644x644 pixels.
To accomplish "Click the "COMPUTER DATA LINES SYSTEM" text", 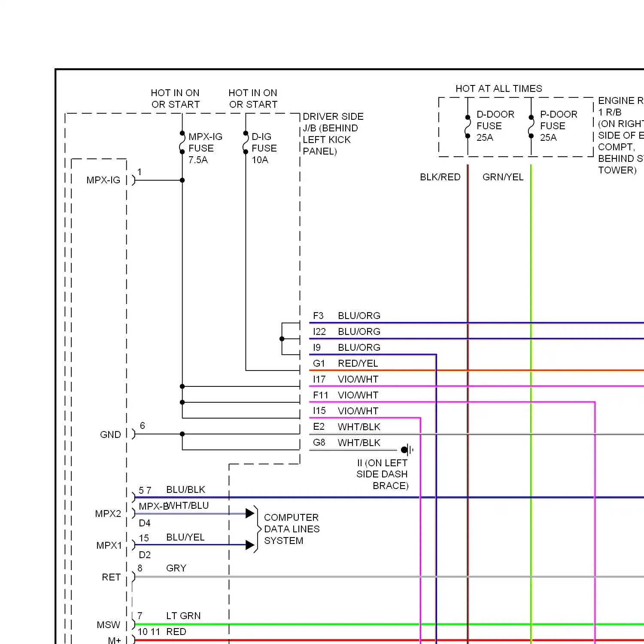I will [292, 529].
